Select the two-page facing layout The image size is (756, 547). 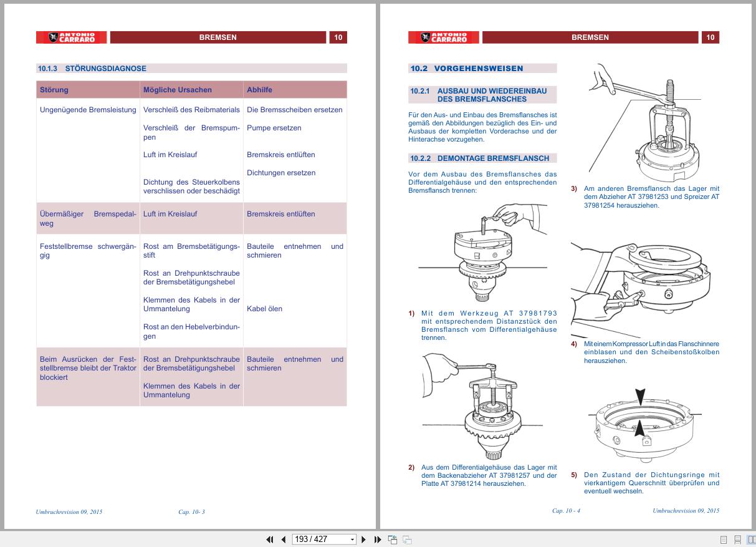pos(751,540)
